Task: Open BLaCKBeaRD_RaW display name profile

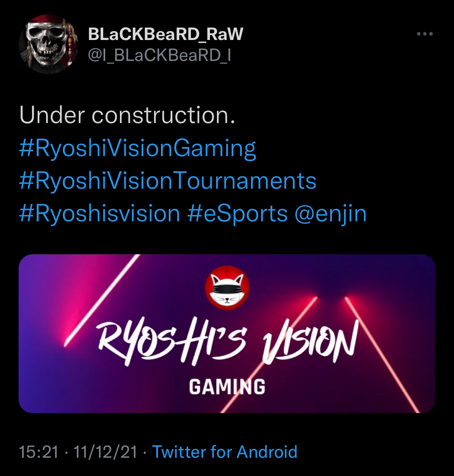Action: tap(165, 35)
